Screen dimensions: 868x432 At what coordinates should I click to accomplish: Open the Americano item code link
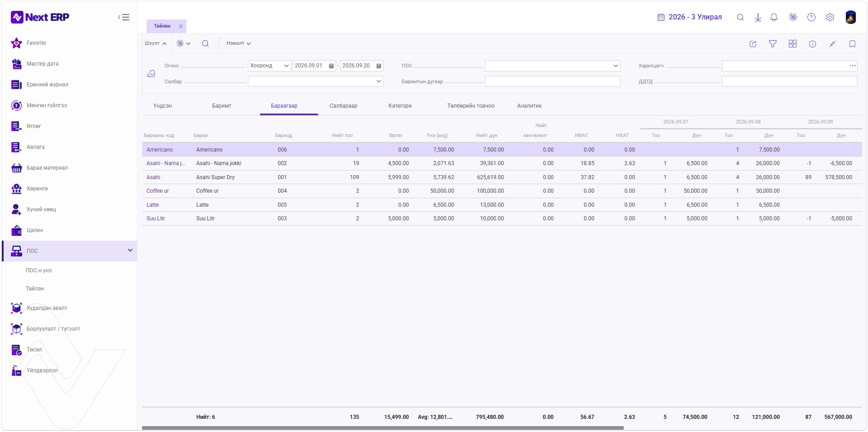pos(160,150)
